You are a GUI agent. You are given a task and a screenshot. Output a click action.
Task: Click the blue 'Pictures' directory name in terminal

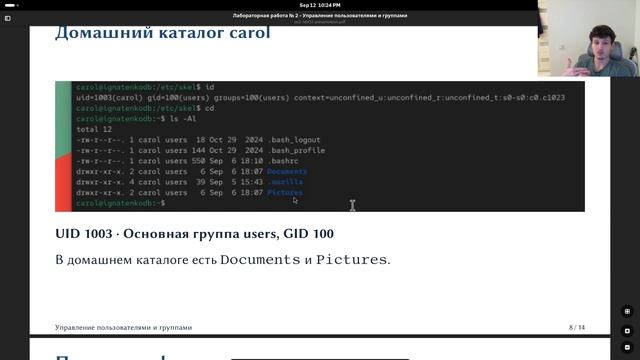tap(285, 193)
